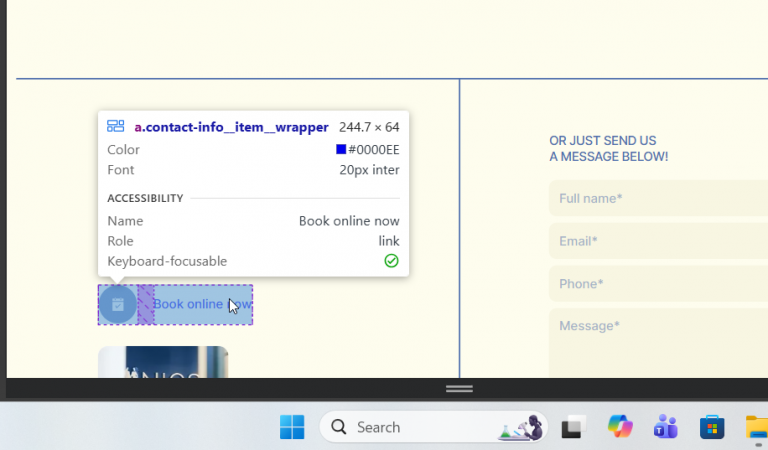Image resolution: width=768 pixels, height=450 pixels.
Task: Focus the Full name input field
Action: click(658, 198)
